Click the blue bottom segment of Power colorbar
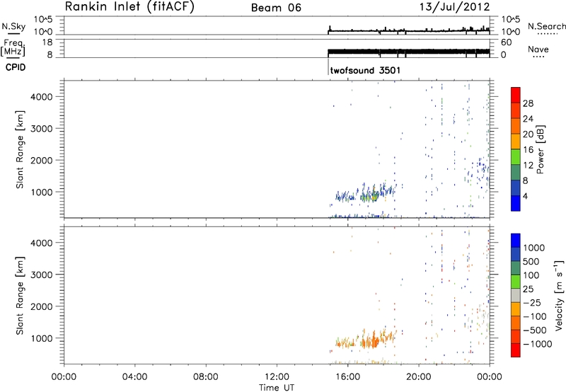566x392 pixels. click(516, 203)
